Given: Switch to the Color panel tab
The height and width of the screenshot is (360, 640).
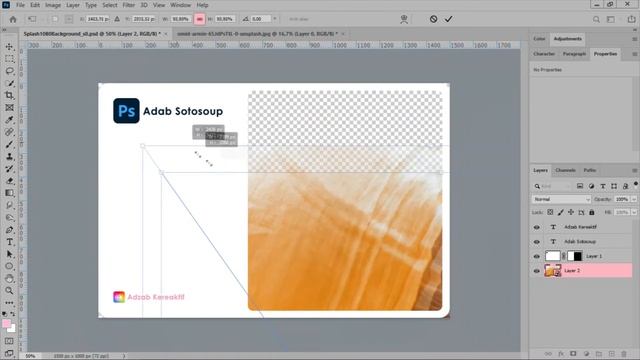Looking at the screenshot, I should tap(539, 39).
